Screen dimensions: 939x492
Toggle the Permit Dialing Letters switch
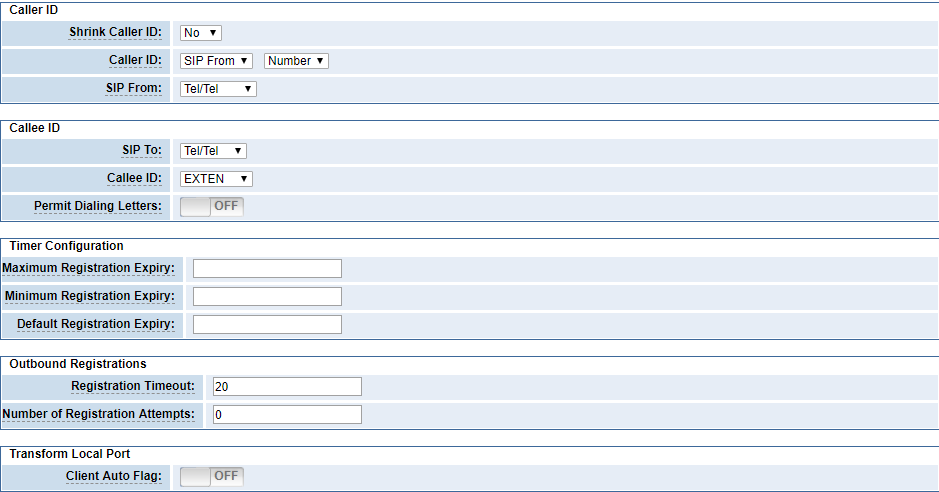[212, 206]
